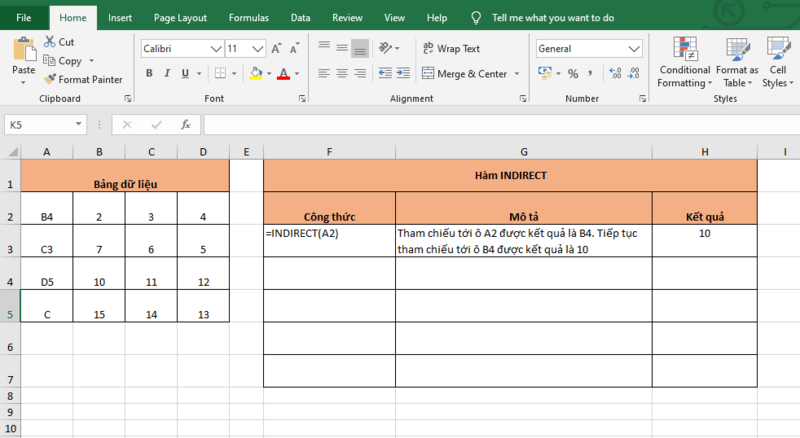Switch to the Formulas tab
This screenshot has height=438, width=800.
click(248, 18)
